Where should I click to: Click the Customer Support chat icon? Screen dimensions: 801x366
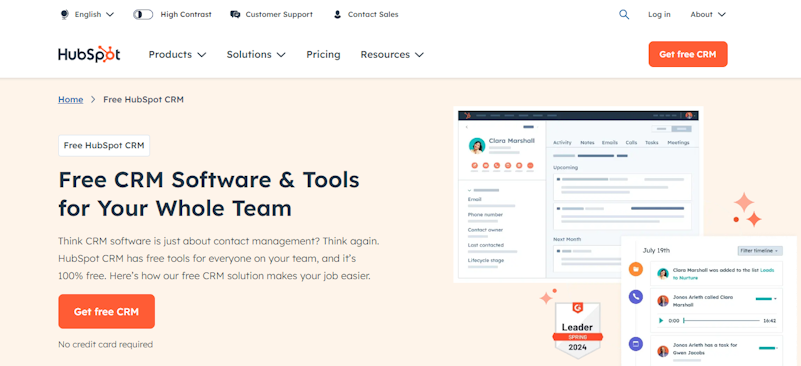235,14
